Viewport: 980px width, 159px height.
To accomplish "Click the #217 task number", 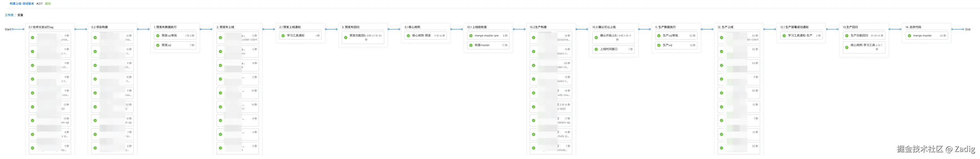I will point(40,3).
